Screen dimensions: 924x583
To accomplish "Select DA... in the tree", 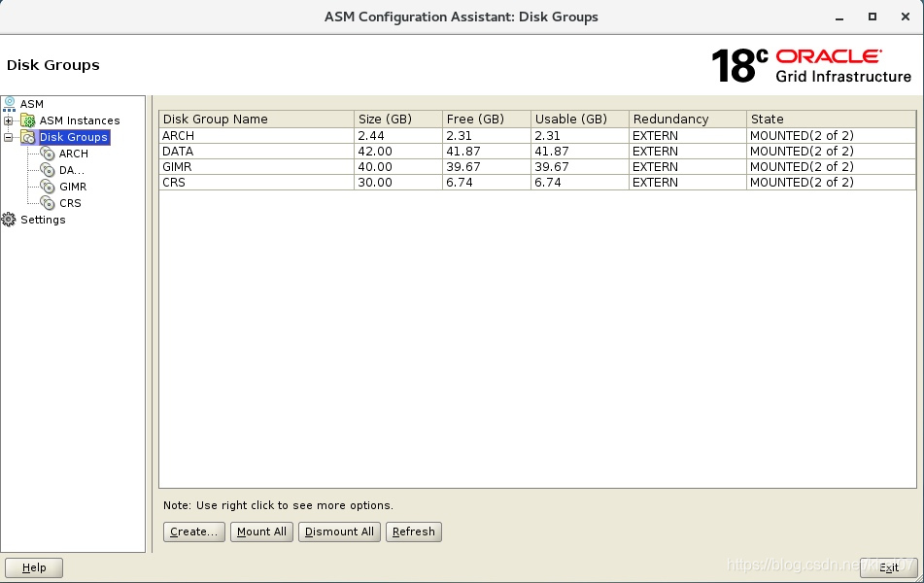I will [x=71, y=170].
